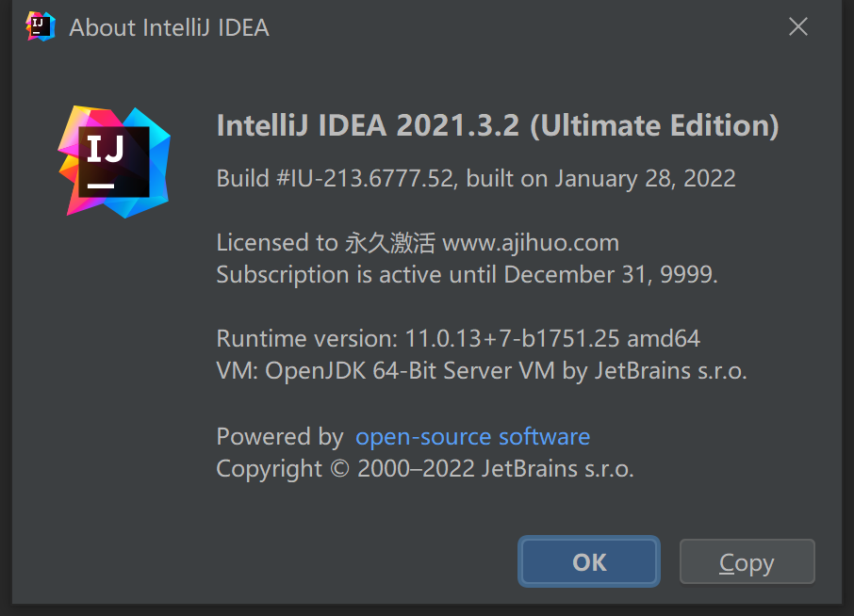Click the About IntelliJ IDEA window title
Screen dimensions: 854x616
click(x=170, y=27)
